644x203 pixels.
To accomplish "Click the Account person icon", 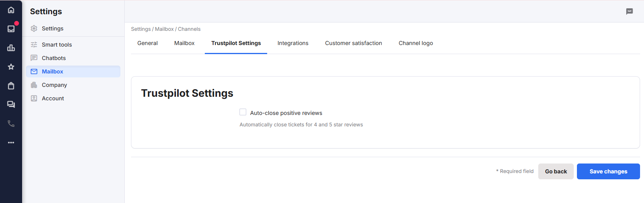I will pos(34,98).
